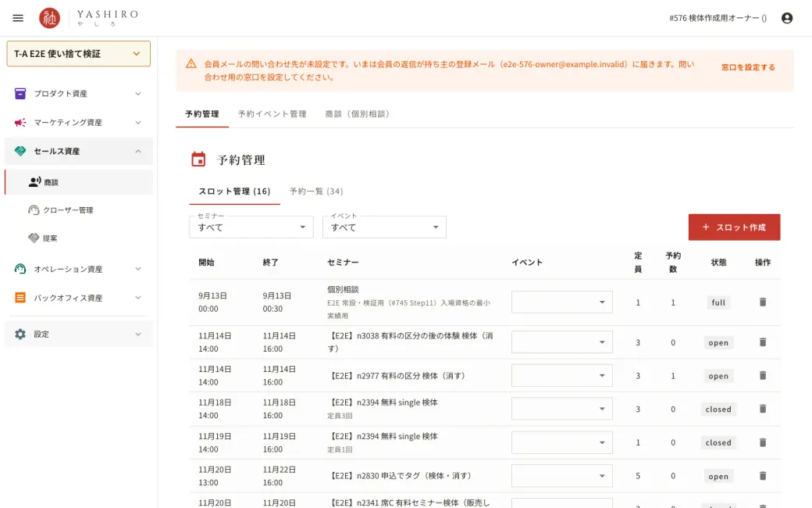
Task: Click the open status on n2830 row
Action: coord(718,477)
